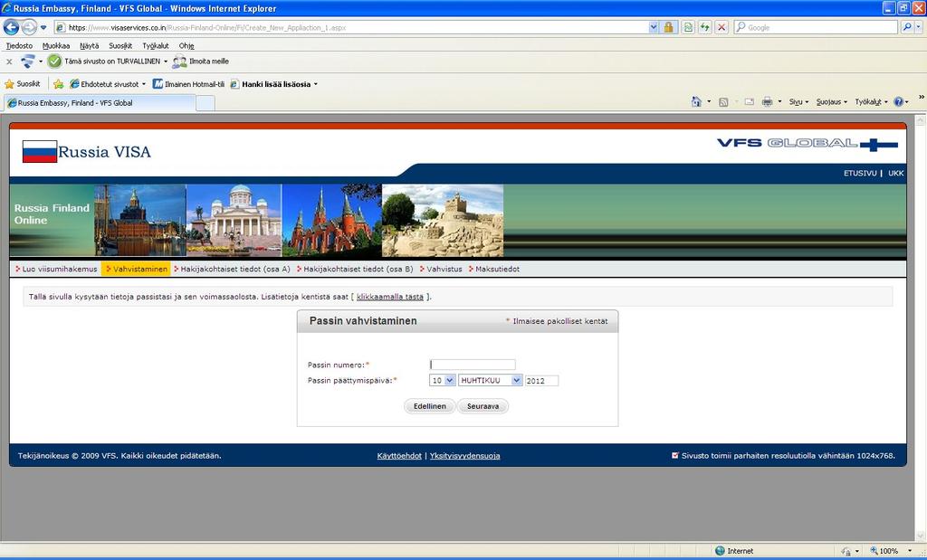Open the Suojaus command bar menu

click(831, 102)
